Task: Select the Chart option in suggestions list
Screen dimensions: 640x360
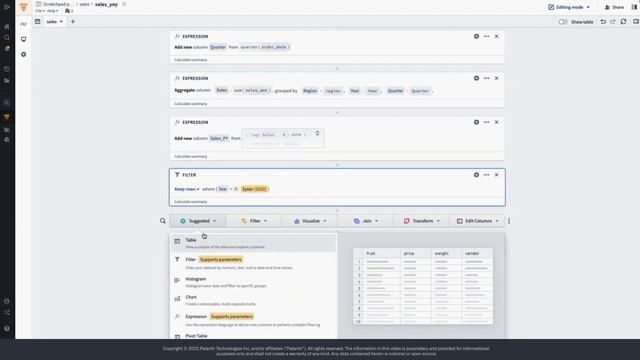Action: (253, 300)
